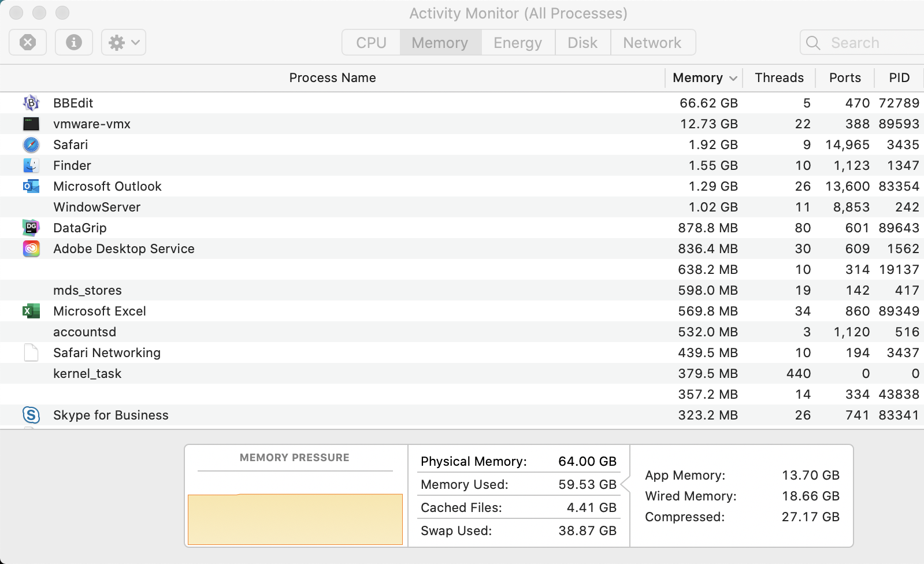Sort by the PID column header
The image size is (924, 564).
(899, 77)
